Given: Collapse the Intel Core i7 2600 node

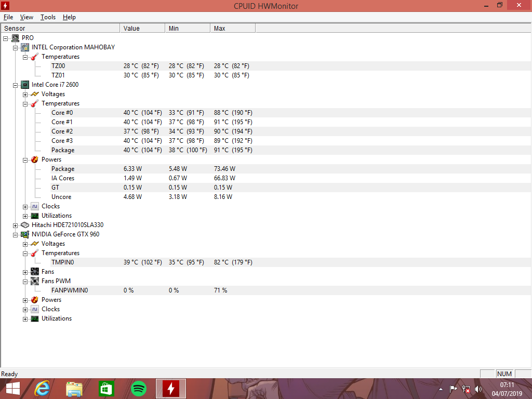Looking at the screenshot, I should point(15,85).
